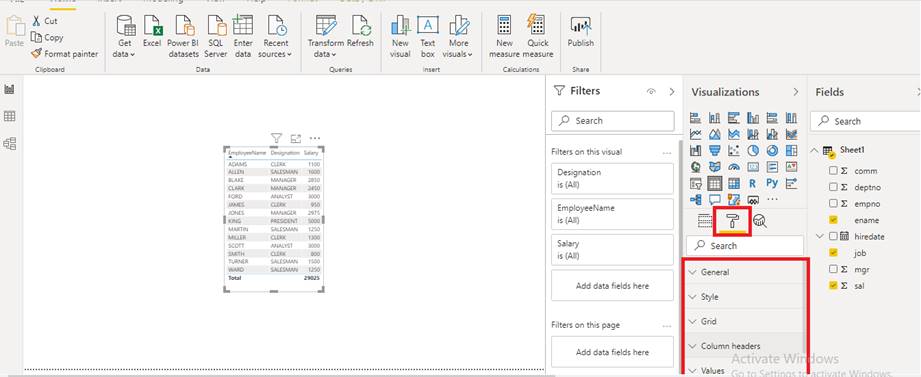
Task: Uncheck the ename field checkbox
Action: coord(833,220)
